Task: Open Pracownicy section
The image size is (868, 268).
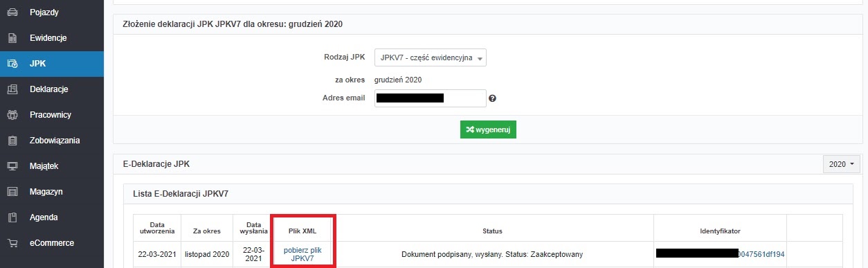Action: (52, 115)
